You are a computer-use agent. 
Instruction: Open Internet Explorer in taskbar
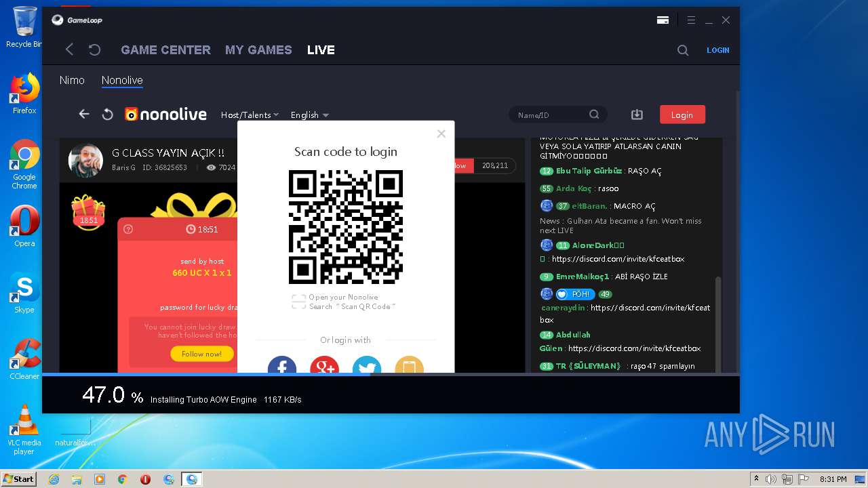[54, 479]
